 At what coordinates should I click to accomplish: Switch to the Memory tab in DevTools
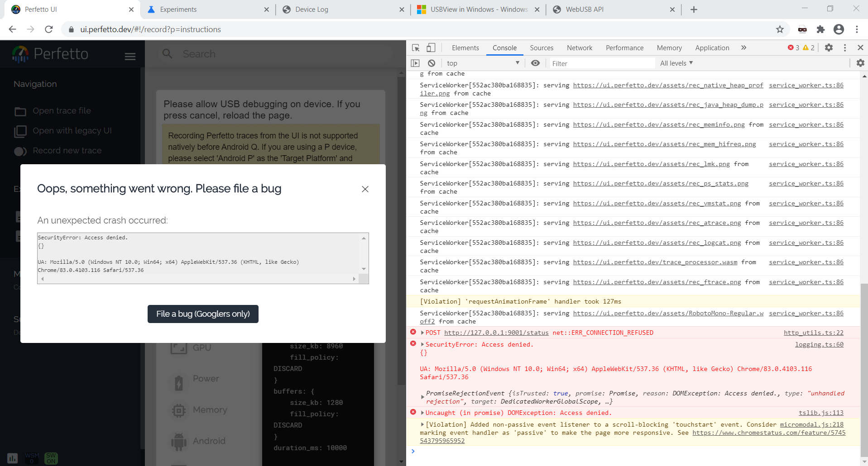click(669, 48)
